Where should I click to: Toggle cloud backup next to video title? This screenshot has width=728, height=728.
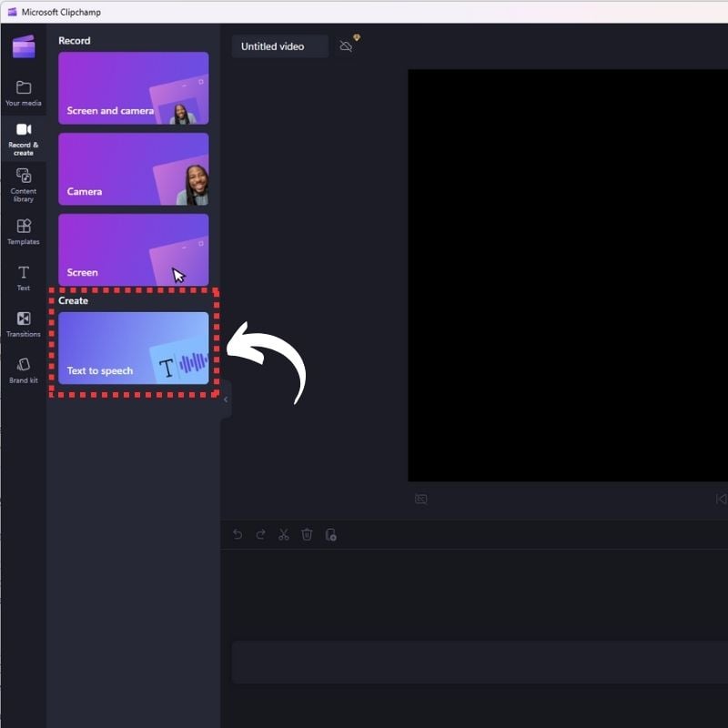pyautogui.click(x=347, y=45)
